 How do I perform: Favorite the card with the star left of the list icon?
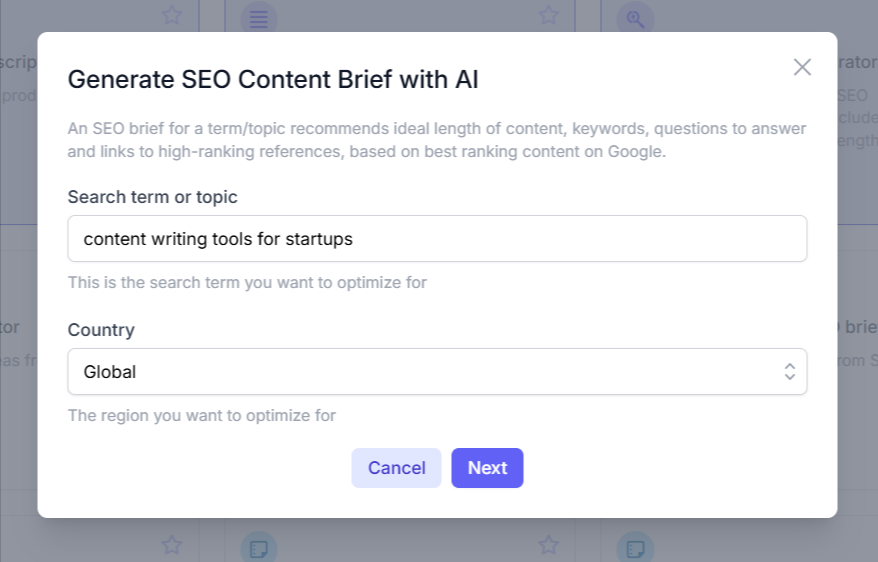(x=171, y=15)
